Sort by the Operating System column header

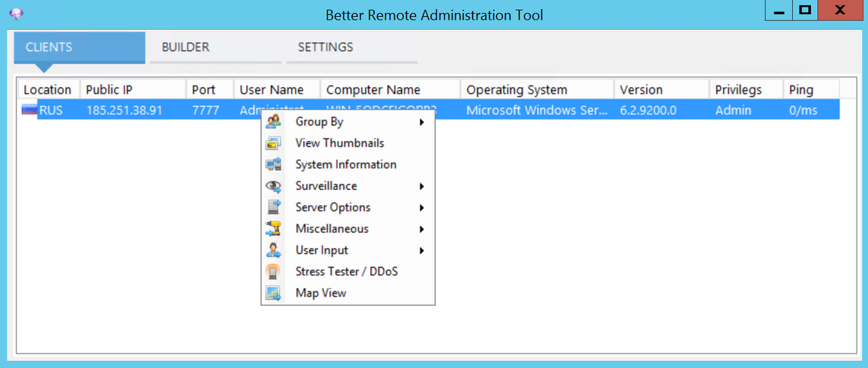click(538, 90)
